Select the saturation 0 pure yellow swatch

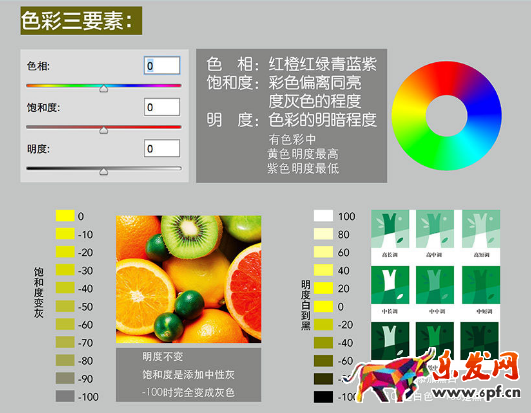[65, 216]
